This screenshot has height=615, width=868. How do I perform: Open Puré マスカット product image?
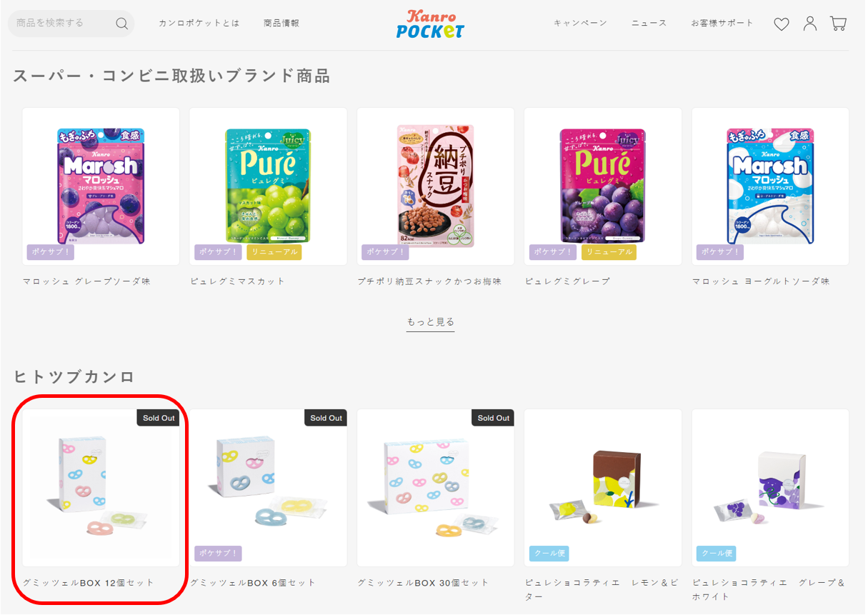268,186
